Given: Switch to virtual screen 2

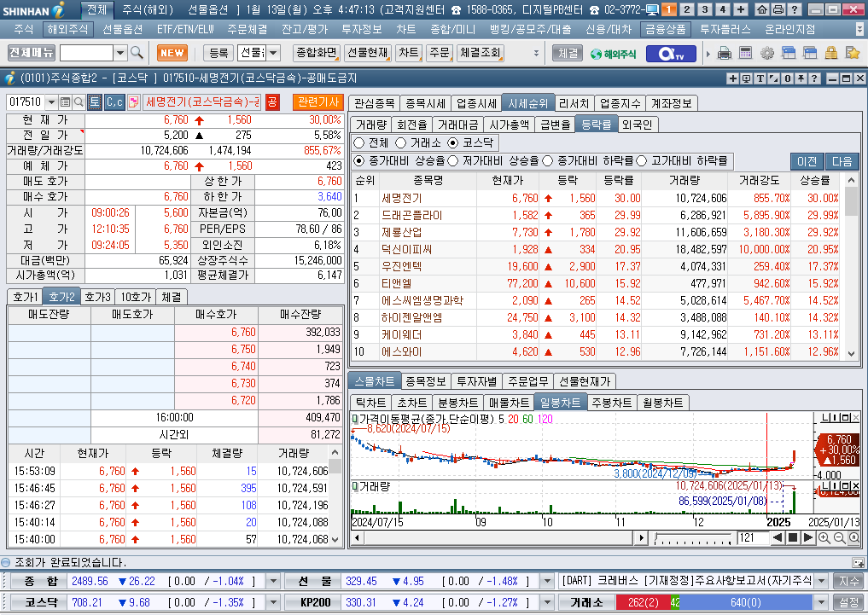Looking at the screenshot, I should 687,9.
